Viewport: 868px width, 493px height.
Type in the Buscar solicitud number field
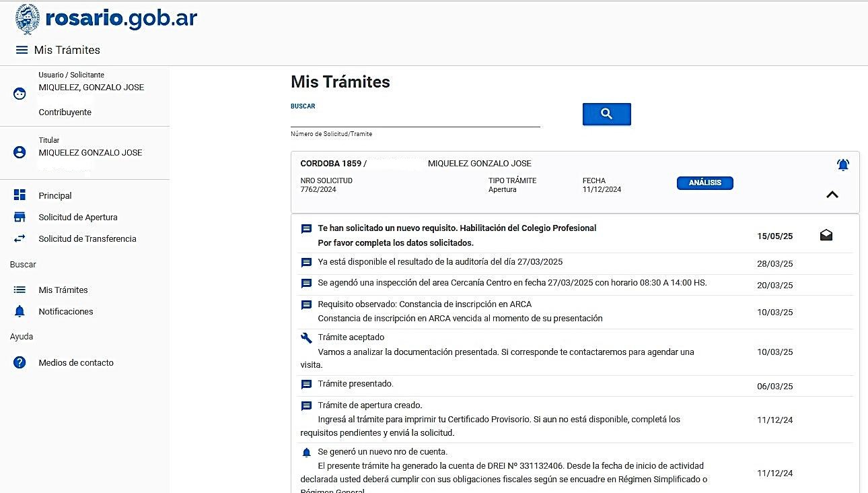415,119
